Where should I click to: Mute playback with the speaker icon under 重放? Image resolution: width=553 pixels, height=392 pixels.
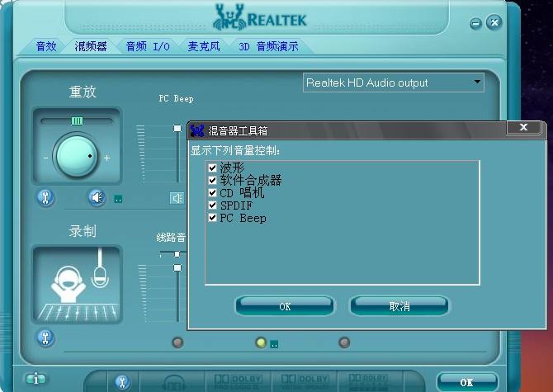[97, 197]
